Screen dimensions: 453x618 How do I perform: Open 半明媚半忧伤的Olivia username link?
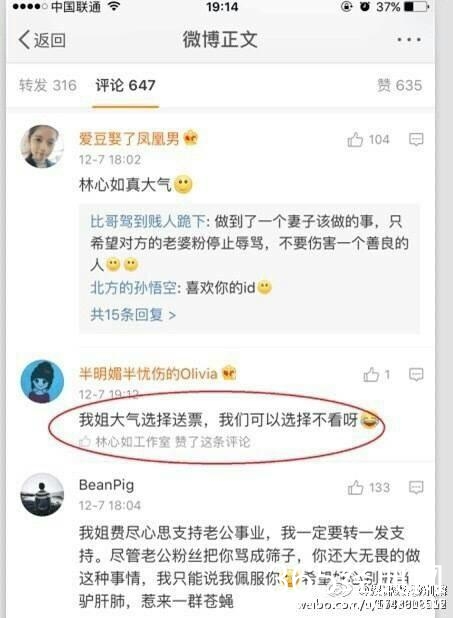coord(148,374)
